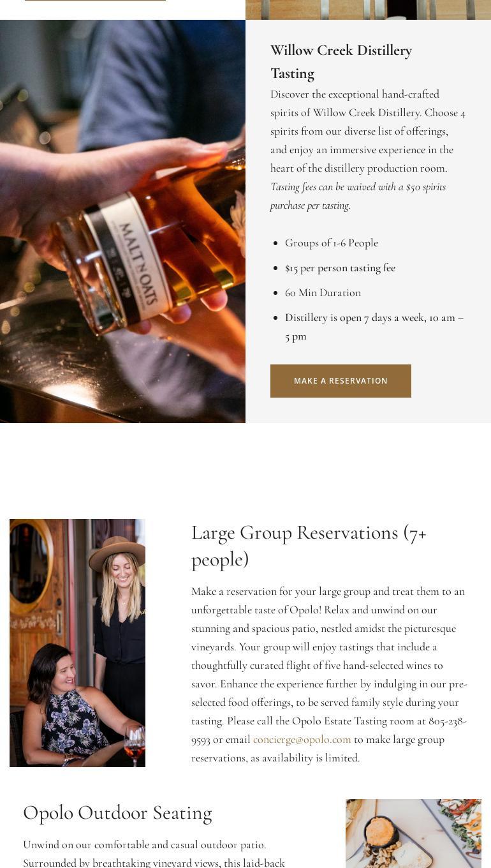Screen dimensions: 491x868
Task: Click the barrel image strip at top
Action: (368, 10)
